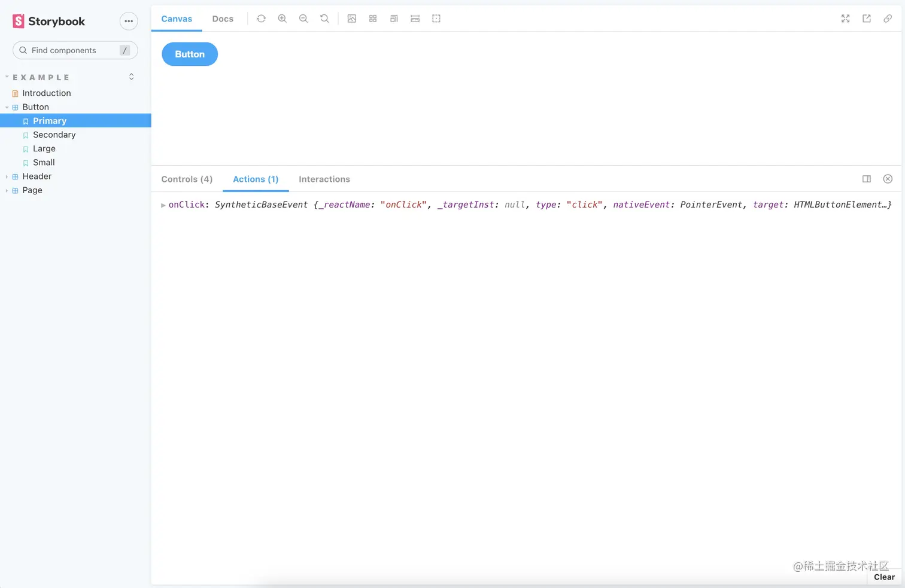905x588 pixels.
Task: Click the Storybook logo
Action: (48, 22)
